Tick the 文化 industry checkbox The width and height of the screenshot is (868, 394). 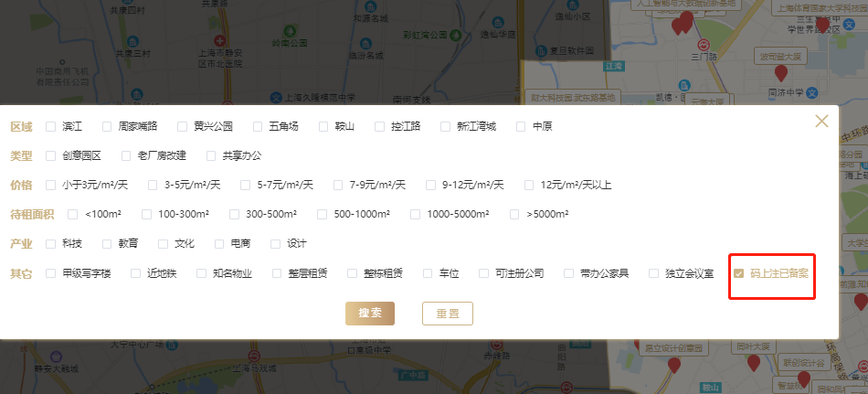(x=163, y=244)
